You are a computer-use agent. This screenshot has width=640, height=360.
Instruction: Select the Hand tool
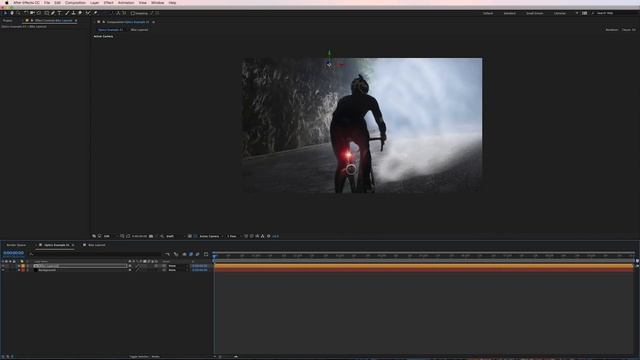point(12,13)
